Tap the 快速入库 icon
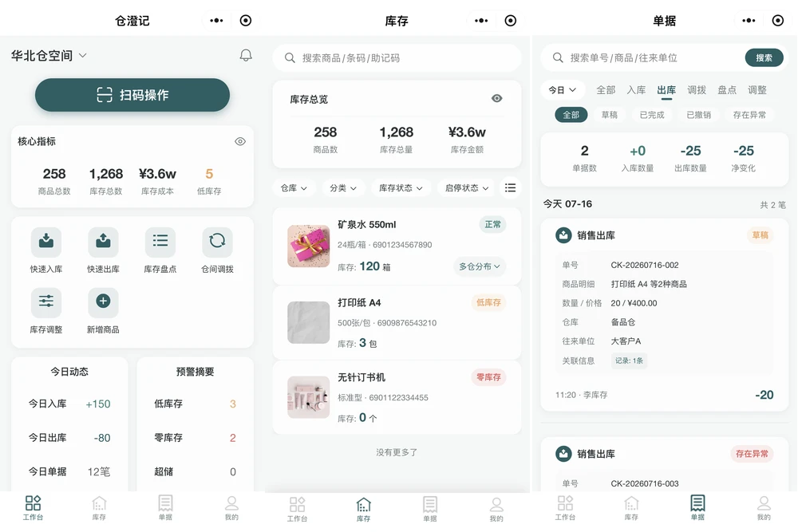798x532 pixels. point(46,242)
